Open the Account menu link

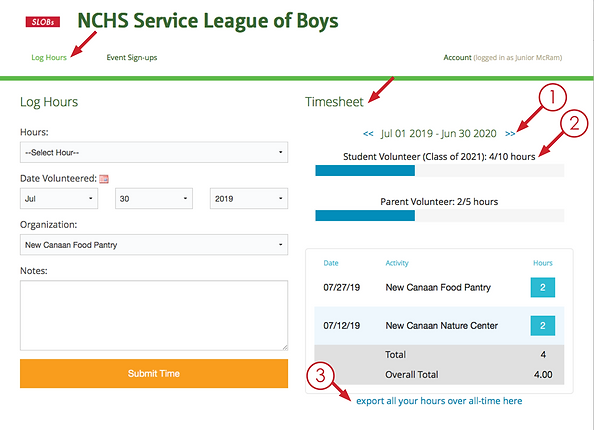[x=457, y=58]
